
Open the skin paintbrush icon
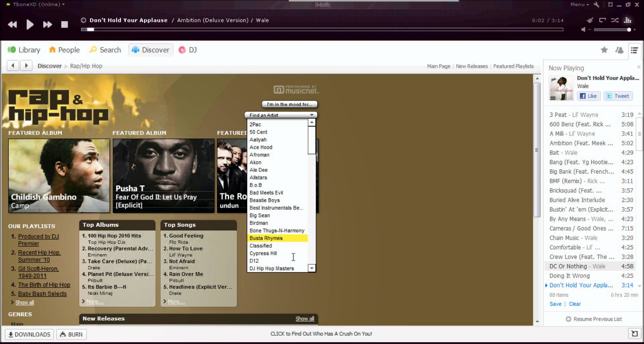tap(590, 20)
